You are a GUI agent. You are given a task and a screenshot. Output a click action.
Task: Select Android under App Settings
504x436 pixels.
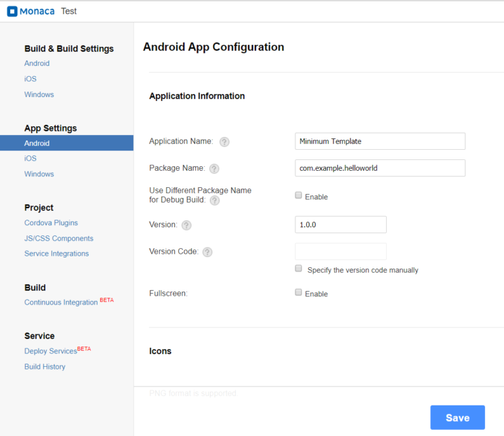point(66,143)
